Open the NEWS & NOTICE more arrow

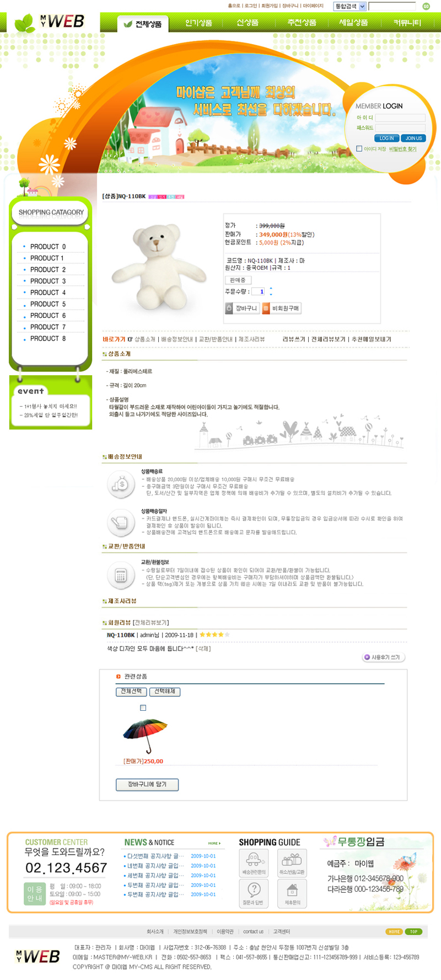click(x=214, y=843)
